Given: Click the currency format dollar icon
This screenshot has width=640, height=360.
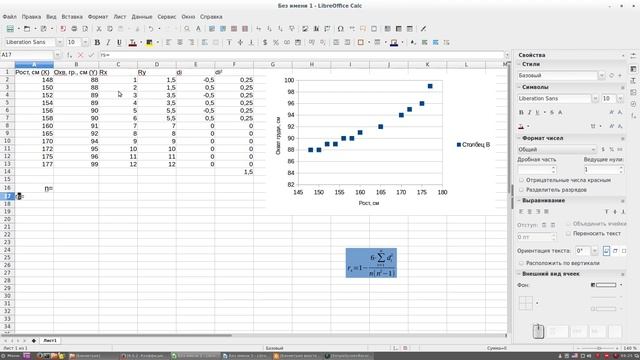Looking at the screenshot, I should point(265,42).
